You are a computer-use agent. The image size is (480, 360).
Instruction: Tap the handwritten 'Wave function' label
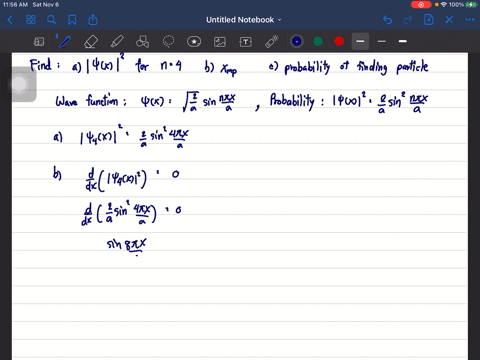coord(90,100)
